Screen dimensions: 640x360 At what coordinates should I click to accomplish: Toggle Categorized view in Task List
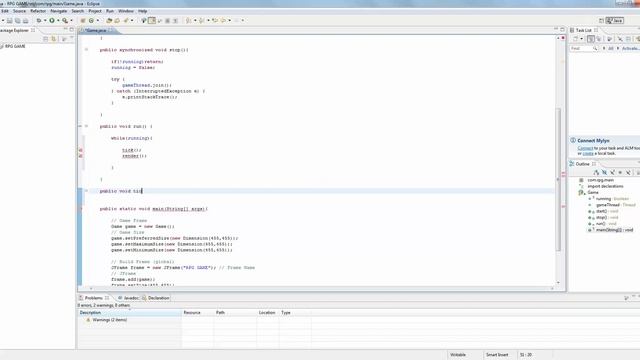coord(591,39)
